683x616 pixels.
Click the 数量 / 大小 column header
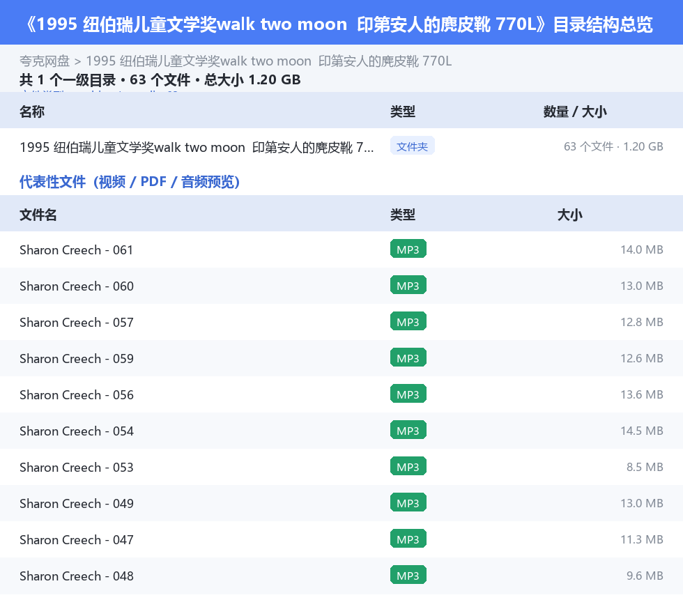pos(575,111)
